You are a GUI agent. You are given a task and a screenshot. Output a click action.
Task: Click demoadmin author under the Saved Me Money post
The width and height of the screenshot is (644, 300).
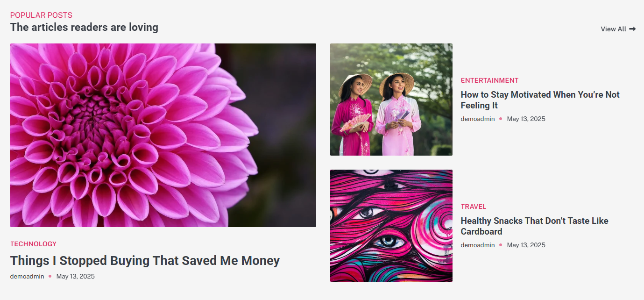27,276
